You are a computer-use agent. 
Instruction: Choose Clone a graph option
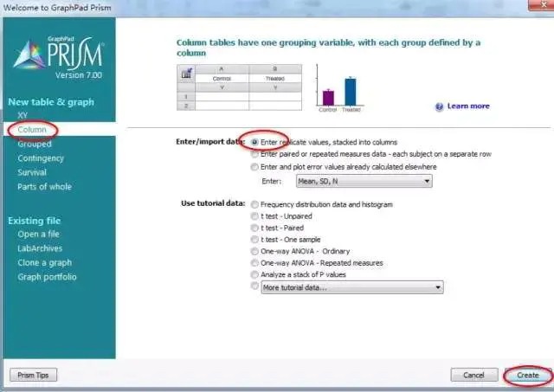44,263
